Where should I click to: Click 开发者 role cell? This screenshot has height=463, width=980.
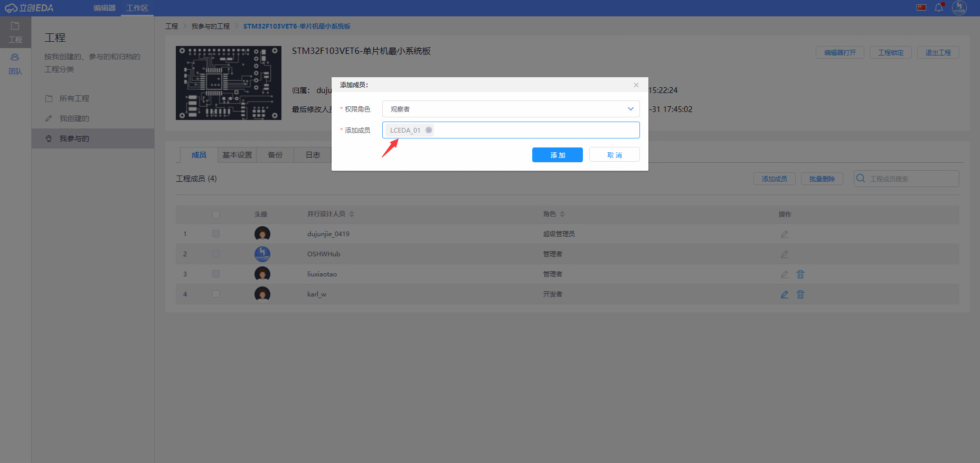coord(553,294)
